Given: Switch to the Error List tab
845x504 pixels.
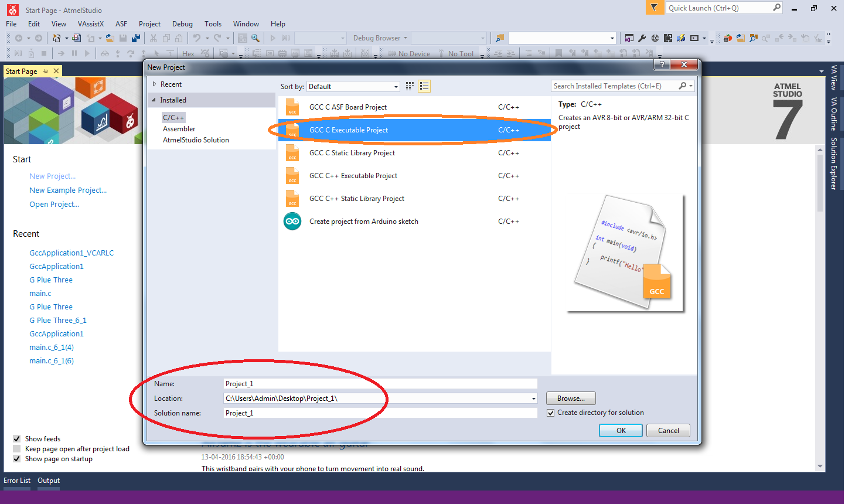Looking at the screenshot, I should [17, 481].
